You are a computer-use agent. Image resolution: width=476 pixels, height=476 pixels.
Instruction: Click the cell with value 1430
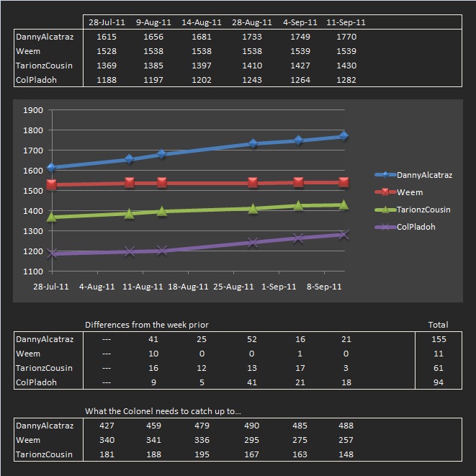click(x=346, y=66)
